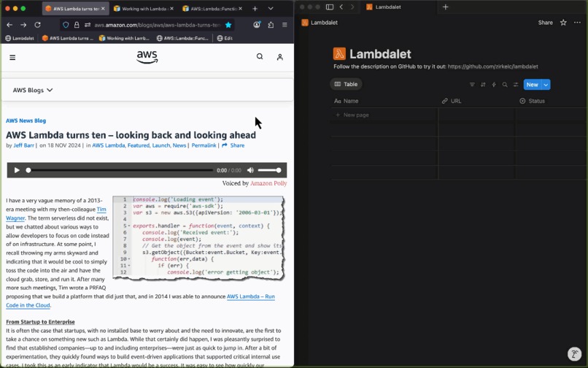Viewport: 588px width, 368px height.
Task: Seek on the audio progress bar
Action: (x=120, y=170)
